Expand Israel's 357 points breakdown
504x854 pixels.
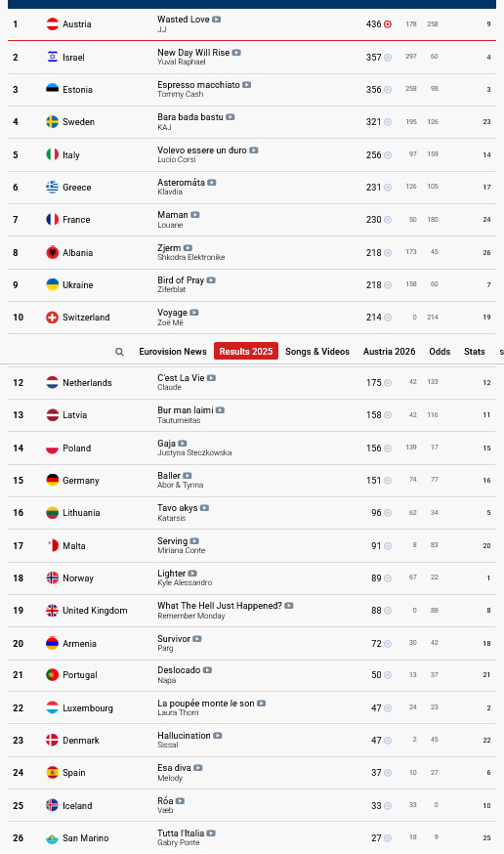[x=388, y=58]
